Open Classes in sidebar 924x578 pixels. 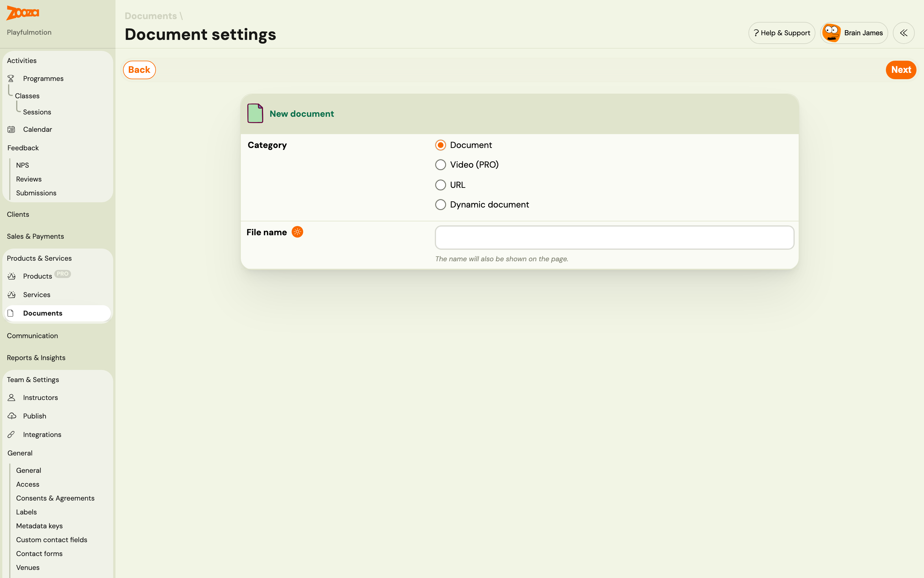[x=27, y=96]
